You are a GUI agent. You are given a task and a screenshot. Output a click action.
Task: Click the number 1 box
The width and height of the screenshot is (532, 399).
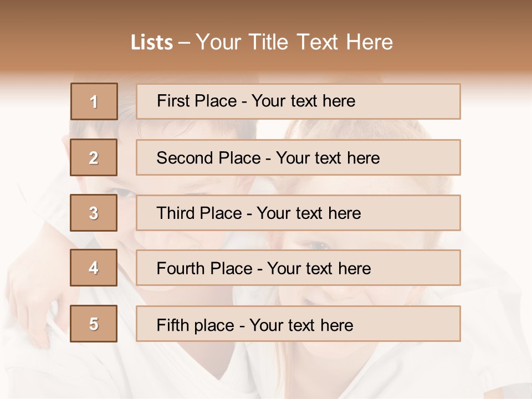coord(94,101)
